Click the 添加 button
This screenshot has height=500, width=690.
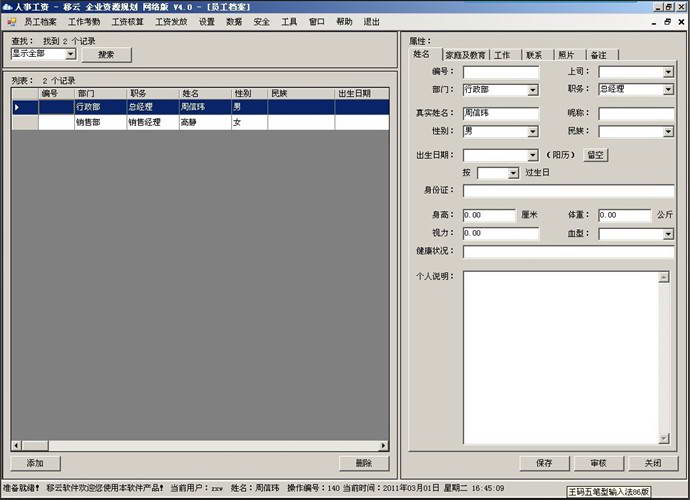coord(35,463)
